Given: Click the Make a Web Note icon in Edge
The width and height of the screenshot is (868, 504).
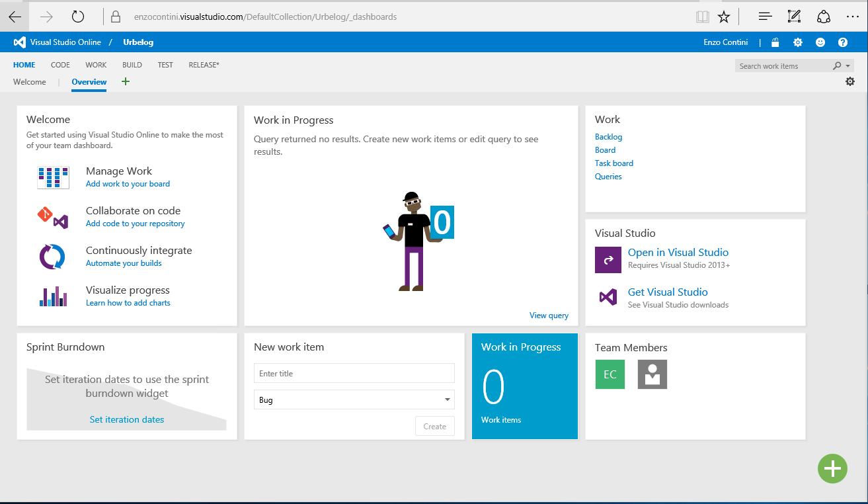Looking at the screenshot, I should pyautogui.click(x=793, y=16).
